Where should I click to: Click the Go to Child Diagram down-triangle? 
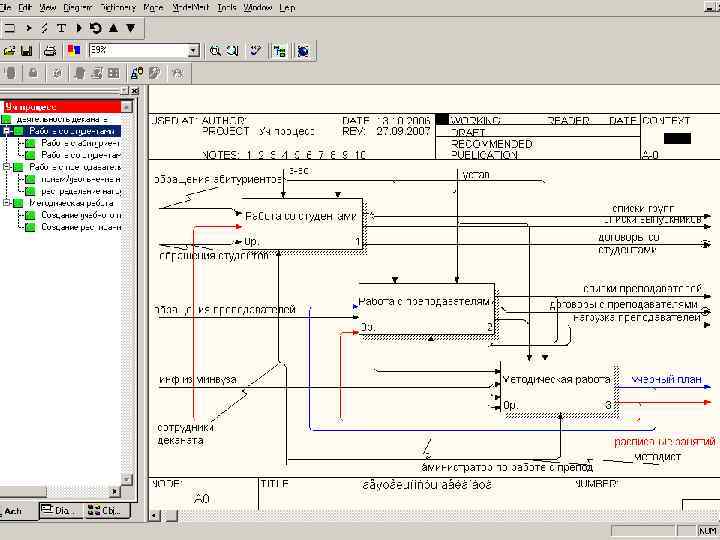click(x=129, y=28)
